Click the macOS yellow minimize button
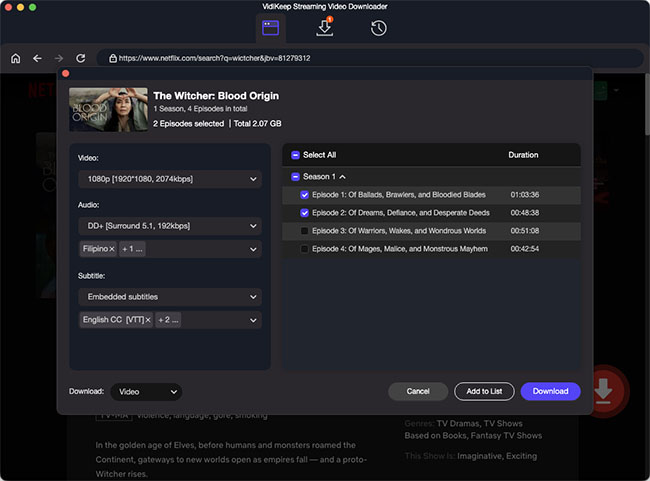Viewport: 650px width, 481px height. coord(20,7)
